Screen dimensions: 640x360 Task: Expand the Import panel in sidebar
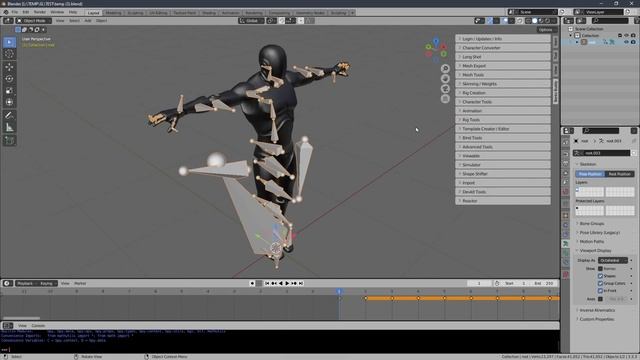point(503,182)
